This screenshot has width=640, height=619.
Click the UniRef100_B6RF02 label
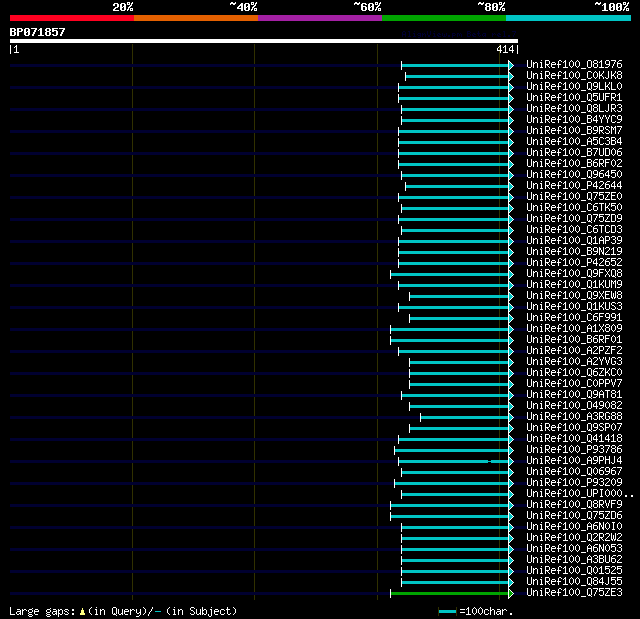pyautogui.click(x=574, y=164)
